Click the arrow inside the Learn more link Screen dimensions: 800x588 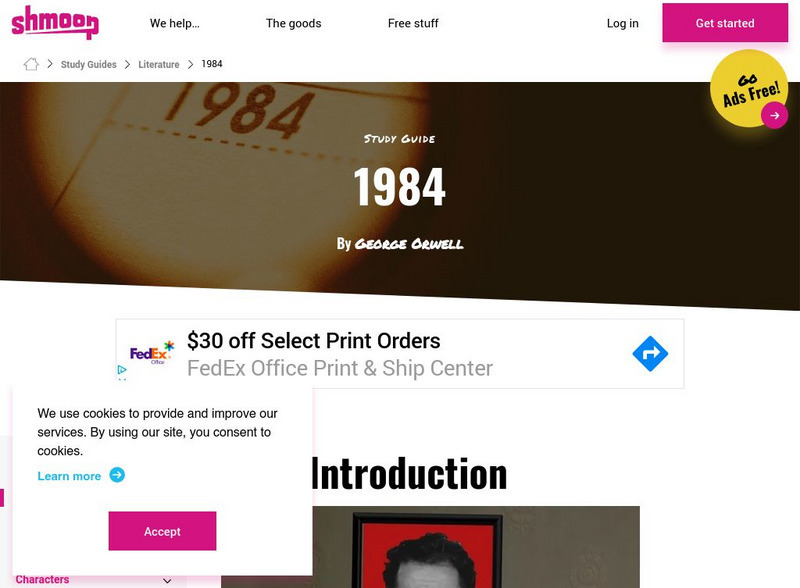point(117,476)
